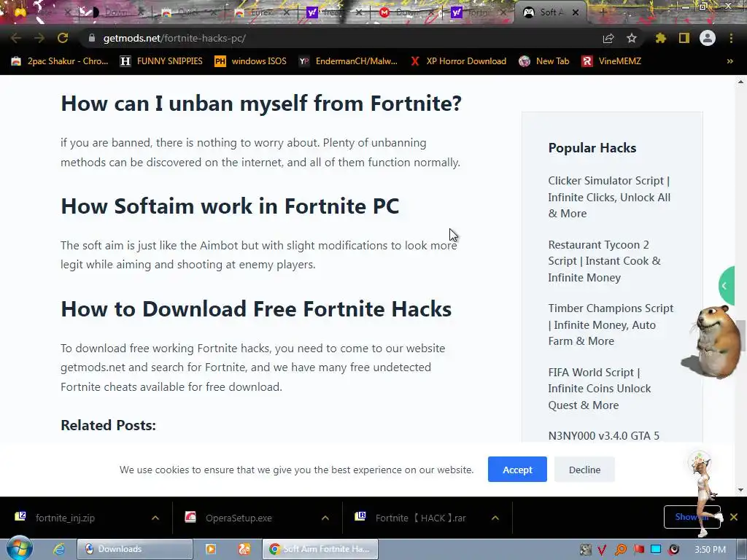The height and width of the screenshot is (560, 747).
Task: Switch to the MEGA Down... browser tab
Action: click(x=406, y=13)
